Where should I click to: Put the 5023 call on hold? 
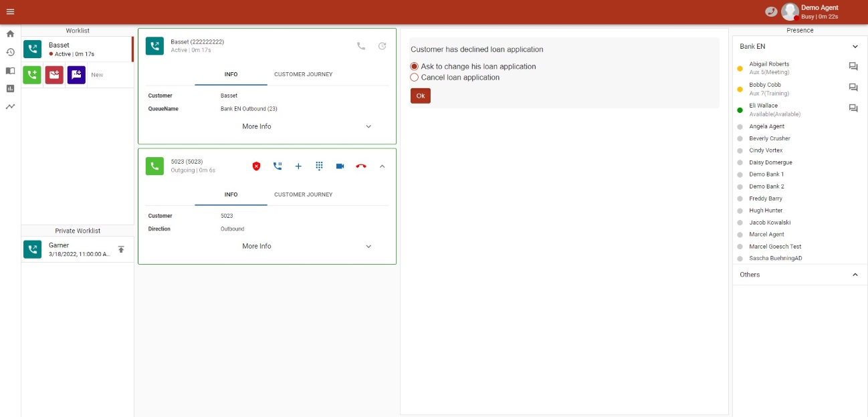(278, 166)
